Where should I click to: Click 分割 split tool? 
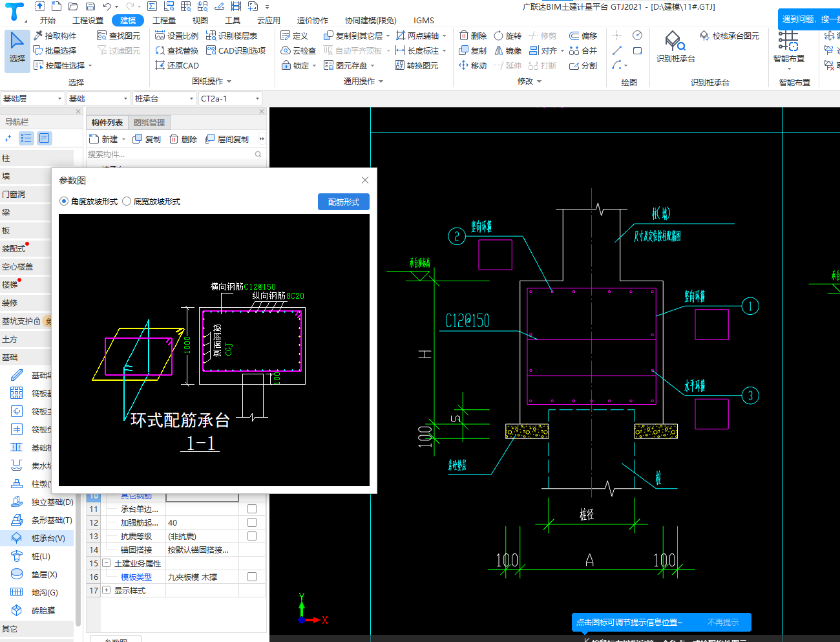(x=583, y=65)
